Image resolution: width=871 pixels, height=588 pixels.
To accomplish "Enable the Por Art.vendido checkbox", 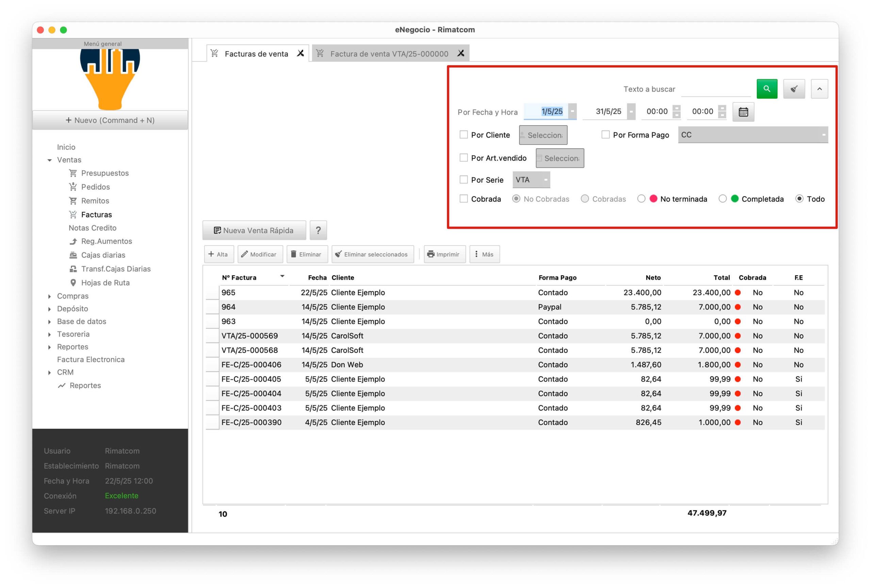I will 463,158.
